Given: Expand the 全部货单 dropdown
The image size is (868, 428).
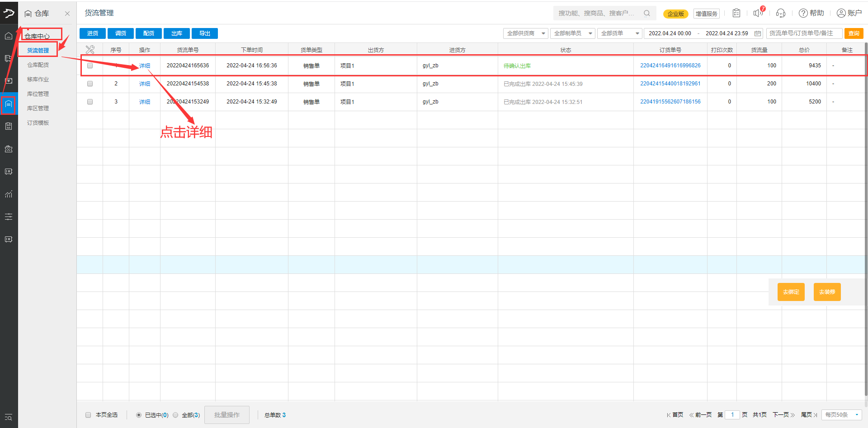Looking at the screenshot, I should point(619,33).
